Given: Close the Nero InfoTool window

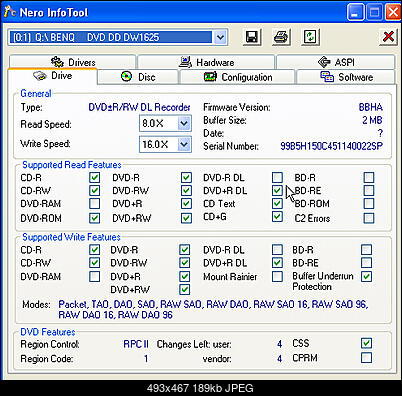Looking at the screenshot, I should pos(393,13).
